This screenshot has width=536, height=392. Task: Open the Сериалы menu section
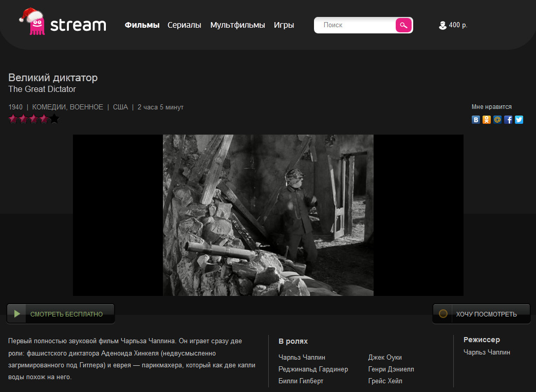[x=184, y=25]
